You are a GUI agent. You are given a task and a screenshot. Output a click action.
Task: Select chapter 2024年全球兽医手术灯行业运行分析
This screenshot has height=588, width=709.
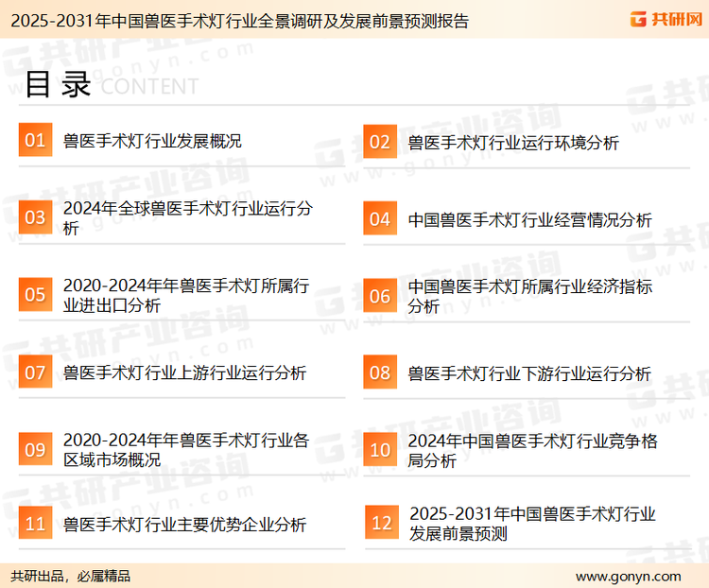click(188, 218)
